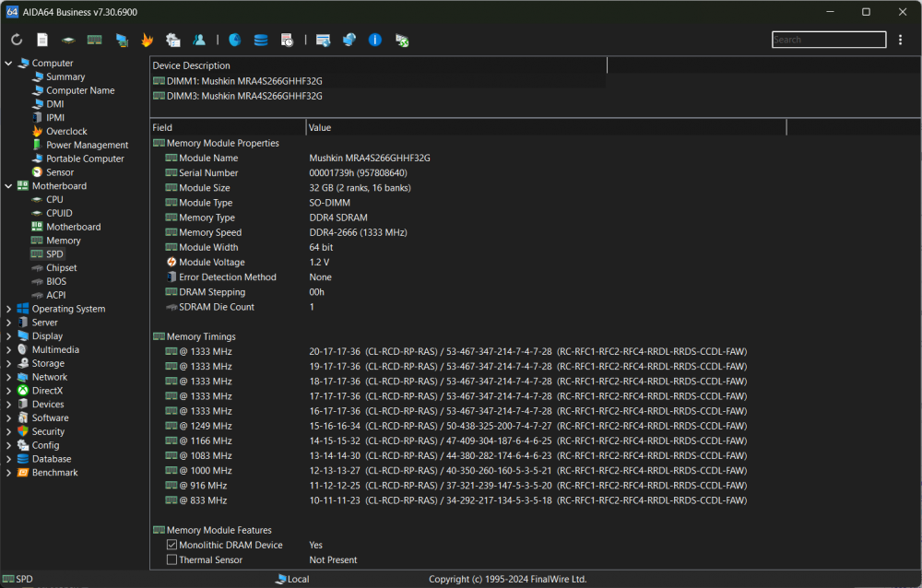
Task: Collapse the Motherboard tree node
Action: [x=8, y=186]
